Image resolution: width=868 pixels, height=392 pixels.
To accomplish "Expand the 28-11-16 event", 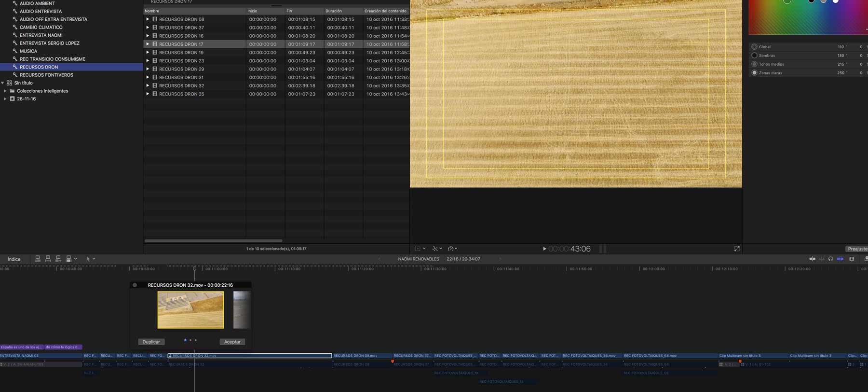I will click(5, 98).
